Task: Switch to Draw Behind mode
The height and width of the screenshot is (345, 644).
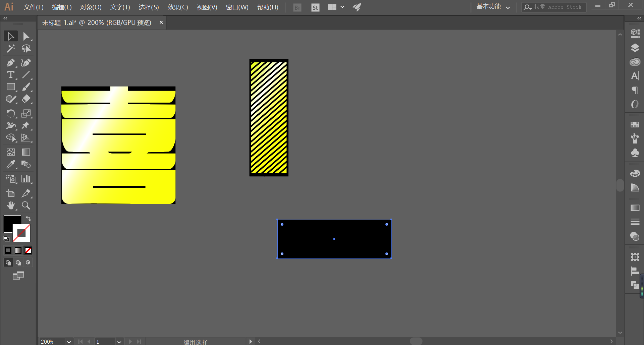Action: coord(18,263)
